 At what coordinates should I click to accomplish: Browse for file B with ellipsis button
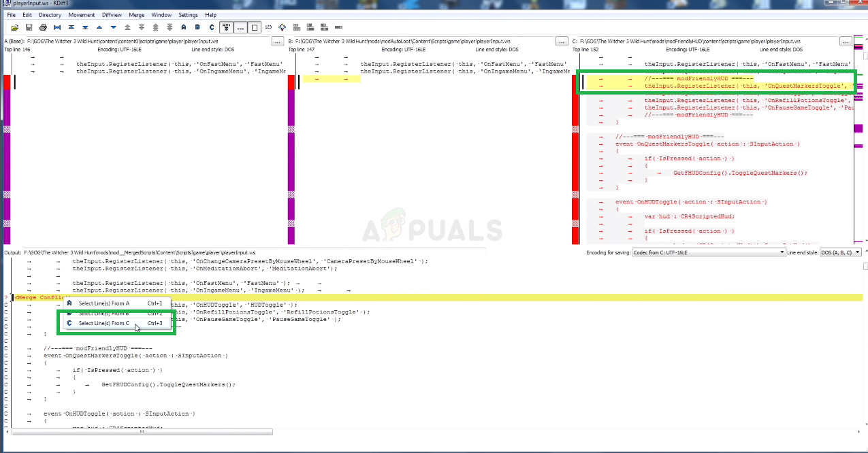[x=562, y=41]
